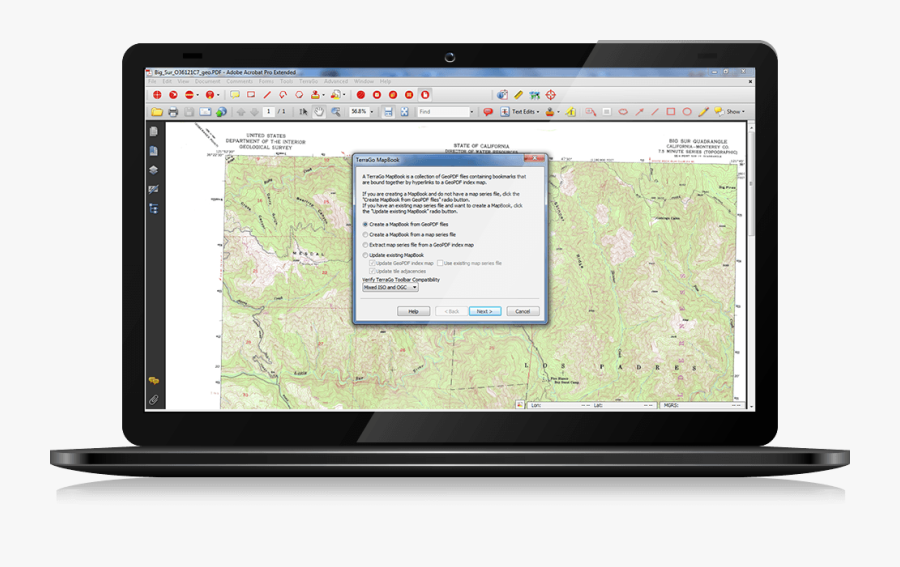Open the Layers panel in the sidebar
This screenshot has width=900, height=567.
(x=154, y=170)
